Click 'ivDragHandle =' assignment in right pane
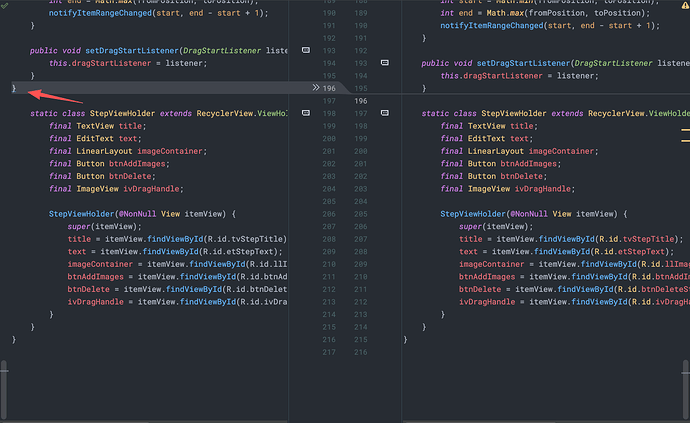This screenshot has width=690, height=423. (492, 302)
